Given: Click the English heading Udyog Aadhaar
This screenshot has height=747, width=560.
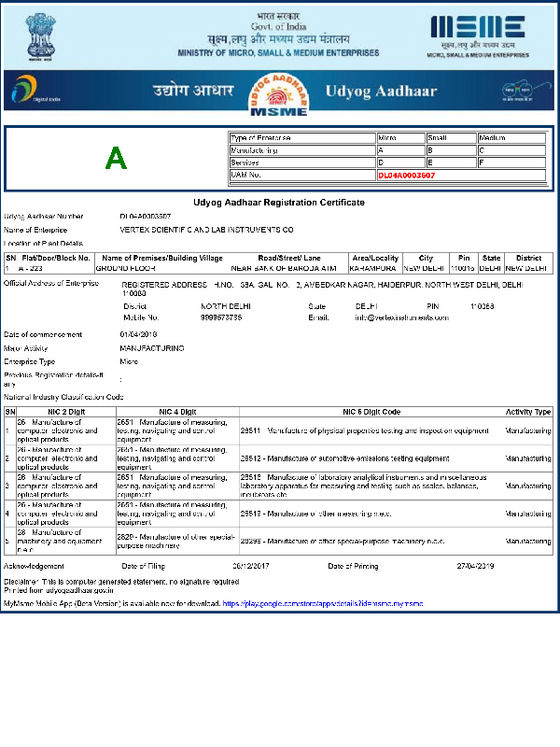Looking at the screenshot, I should pyautogui.click(x=381, y=91).
